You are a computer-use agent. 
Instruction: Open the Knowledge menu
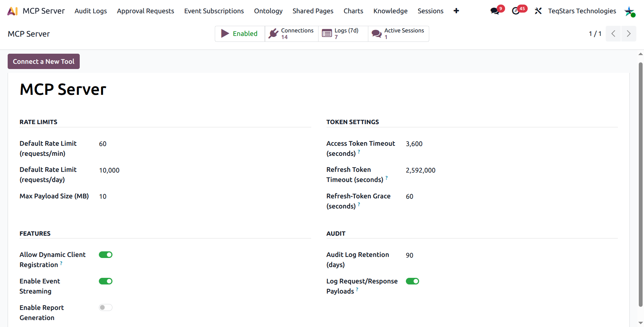click(x=391, y=11)
